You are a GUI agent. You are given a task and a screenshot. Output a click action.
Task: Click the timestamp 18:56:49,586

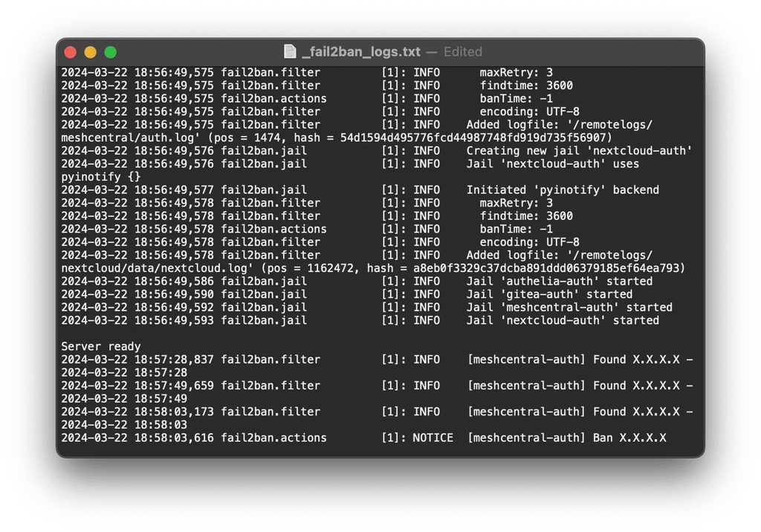click(x=174, y=281)
